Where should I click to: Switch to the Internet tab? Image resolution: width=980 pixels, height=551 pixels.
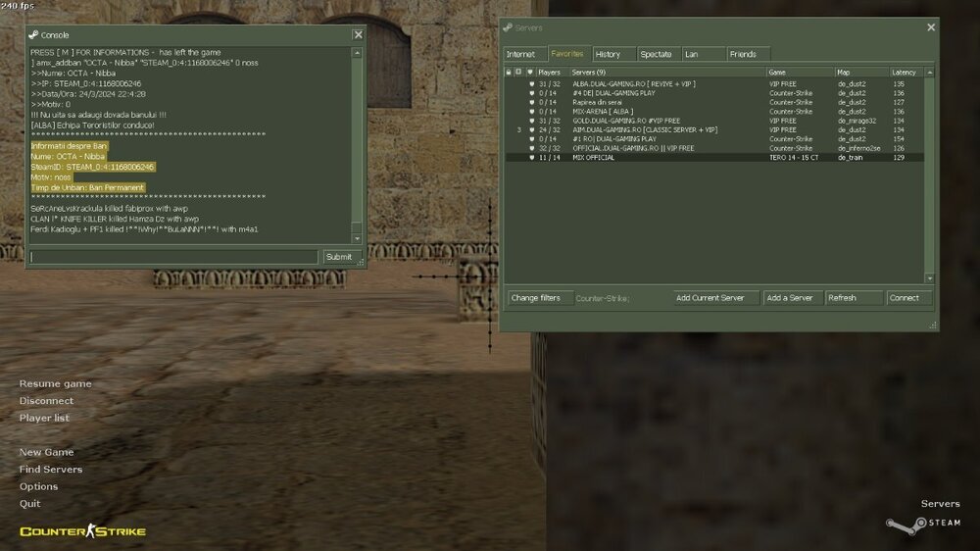[521, 54]
